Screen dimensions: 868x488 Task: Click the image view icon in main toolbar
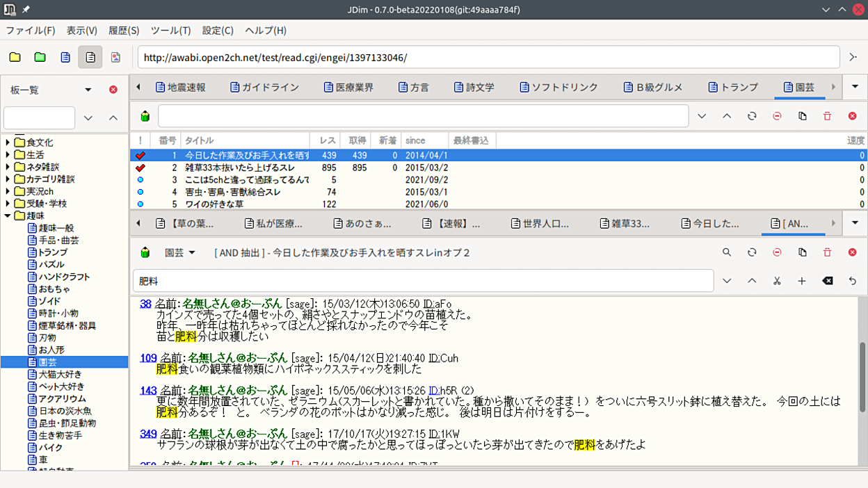(115, 57)
